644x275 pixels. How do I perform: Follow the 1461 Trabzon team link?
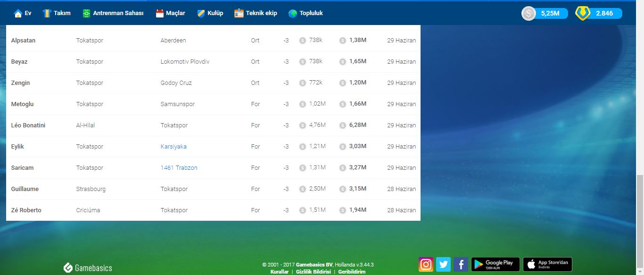(179, 168)
